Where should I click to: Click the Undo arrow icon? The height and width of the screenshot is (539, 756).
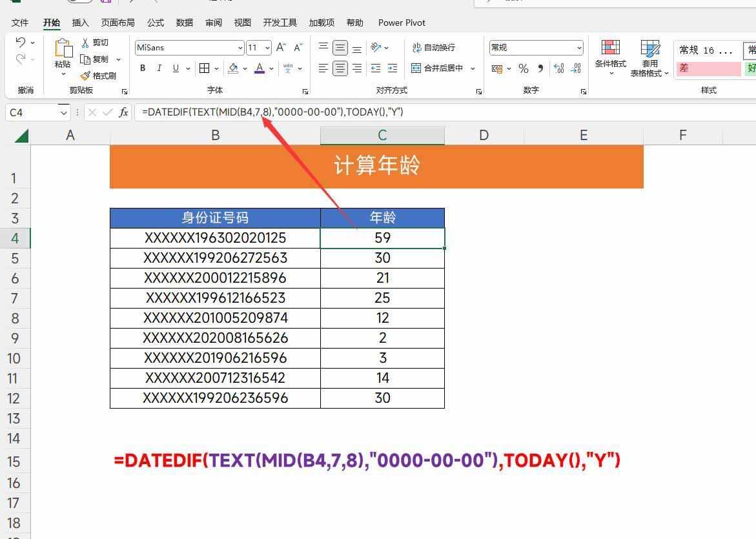[19, 43]
